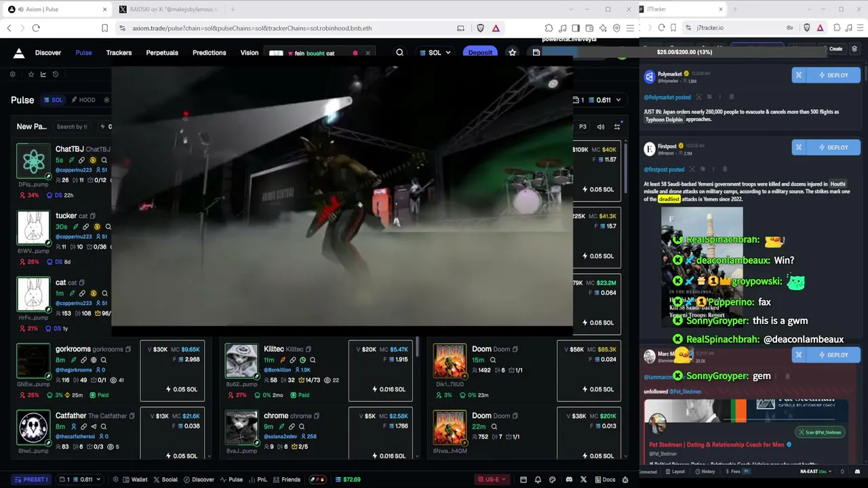Open the Catfather token thumbnail
The width and height of the screenshot is (868, 488).
33,428
